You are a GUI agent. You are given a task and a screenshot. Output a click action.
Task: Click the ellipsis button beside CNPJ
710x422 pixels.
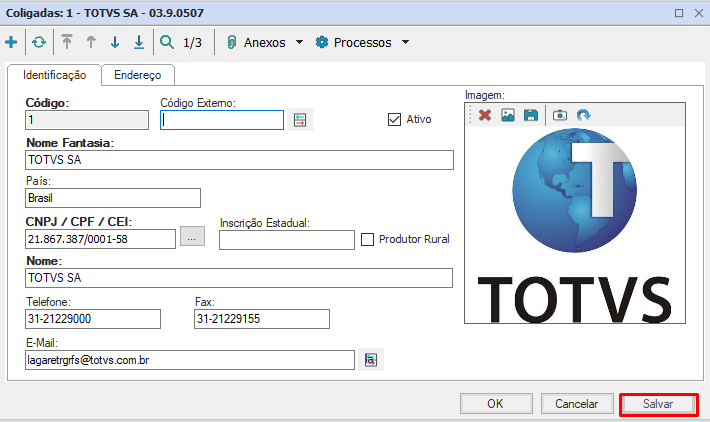click(x=192, y=237)
